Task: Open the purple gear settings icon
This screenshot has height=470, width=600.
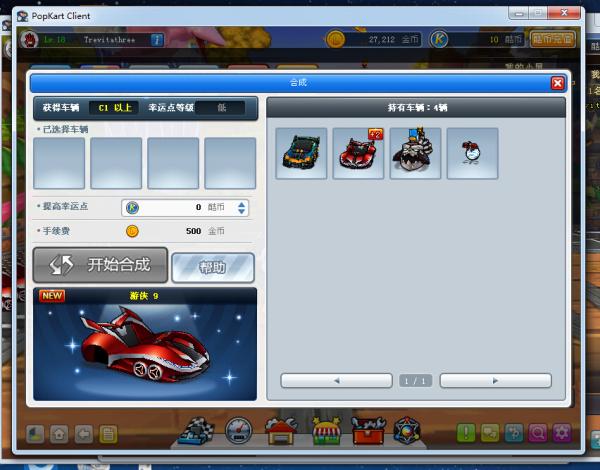Action: [561, 433]
